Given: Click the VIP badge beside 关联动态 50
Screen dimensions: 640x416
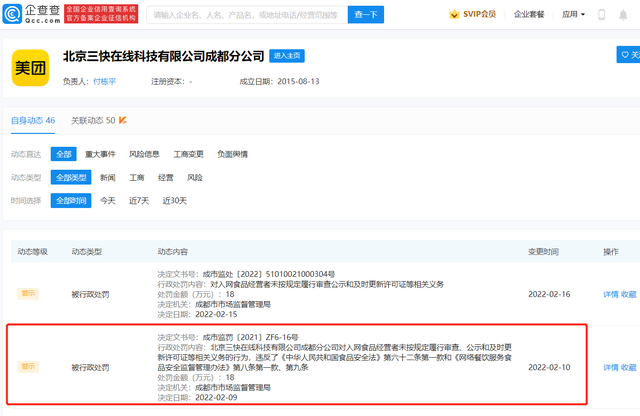Looking at the screenshot, I should [x=123, y=121].
